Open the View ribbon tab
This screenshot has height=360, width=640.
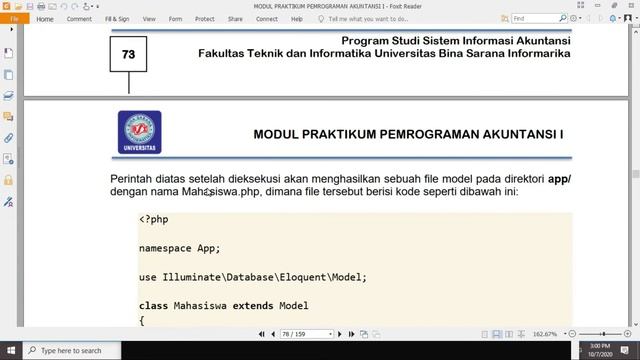click(x=149, y=19)
